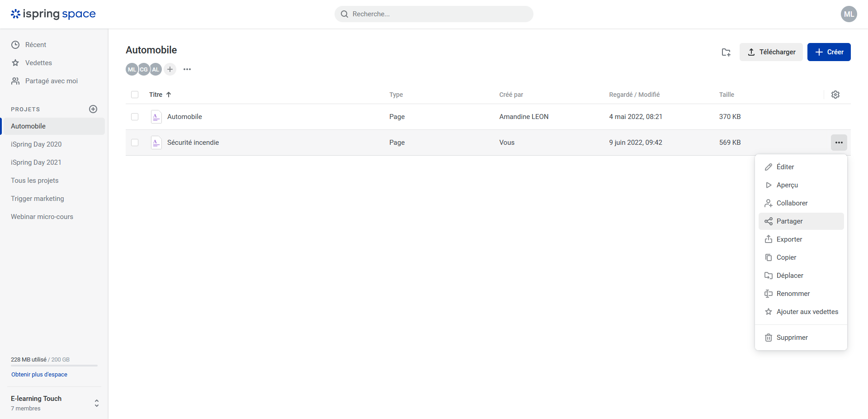
Task: Select Supprimer in the context menu
Action: [x=792, y=338]
